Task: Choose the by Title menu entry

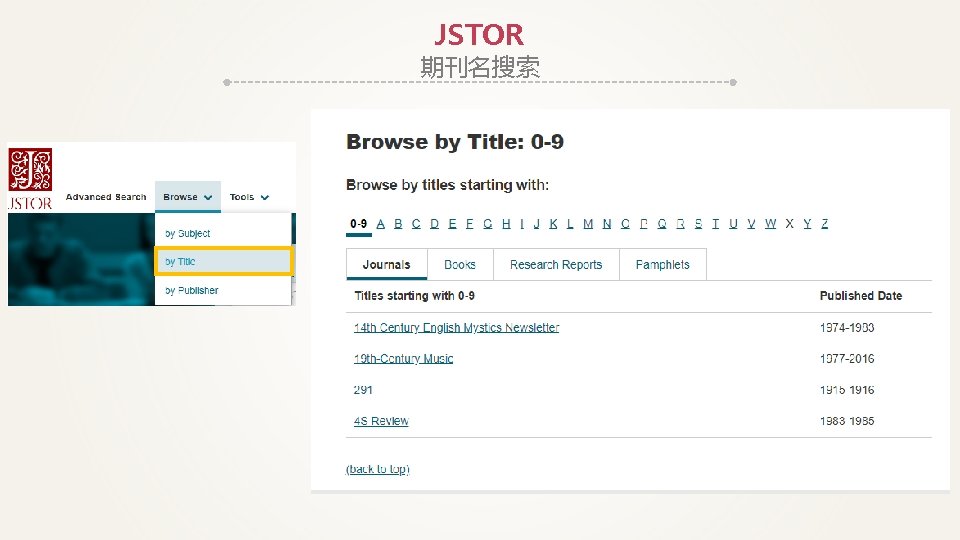Action: (x=223, y=261)
